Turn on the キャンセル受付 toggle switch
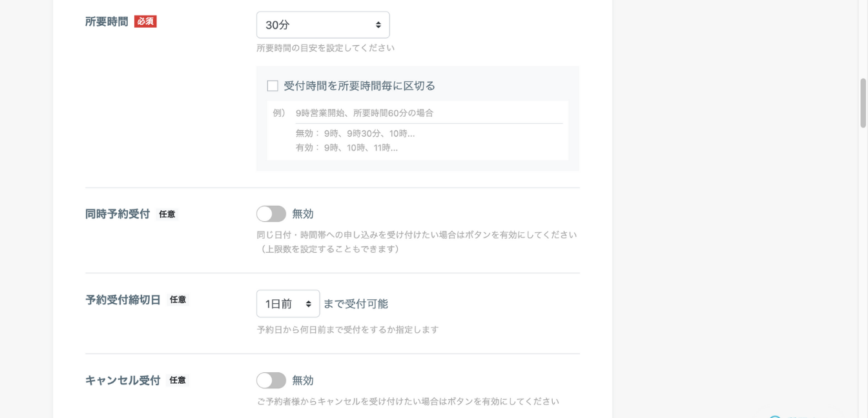The height and width of the screenshot is (418, 868). click(x=271, y=380)
